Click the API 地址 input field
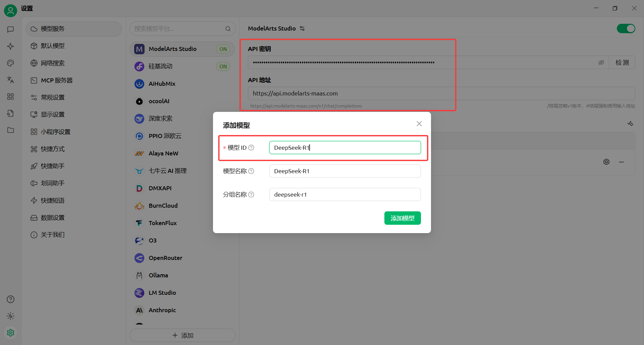The image size is (644, 345). click(441, 93)
